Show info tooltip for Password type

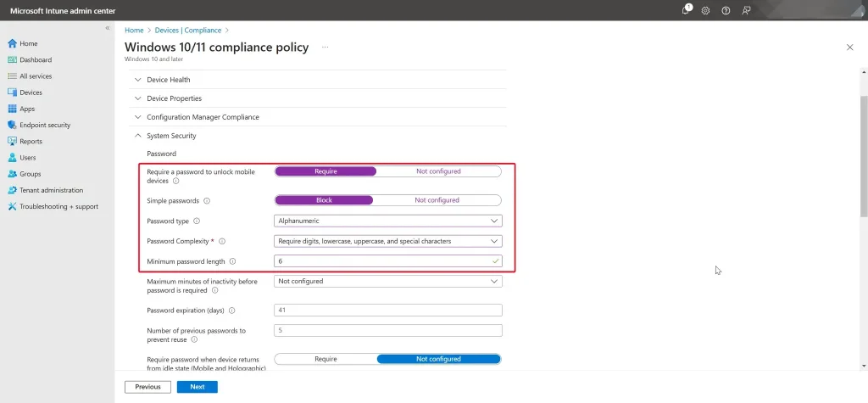197,221
